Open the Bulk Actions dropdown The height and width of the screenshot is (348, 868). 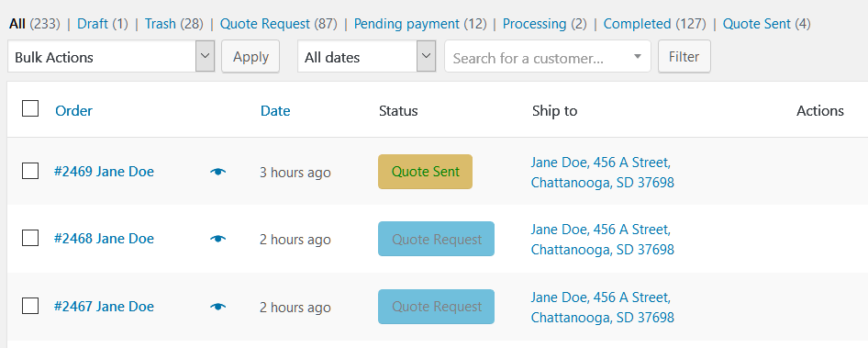tap(111, 57)
